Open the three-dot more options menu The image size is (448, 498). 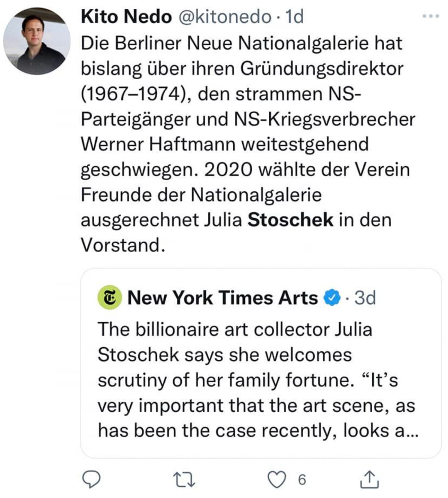430,16
